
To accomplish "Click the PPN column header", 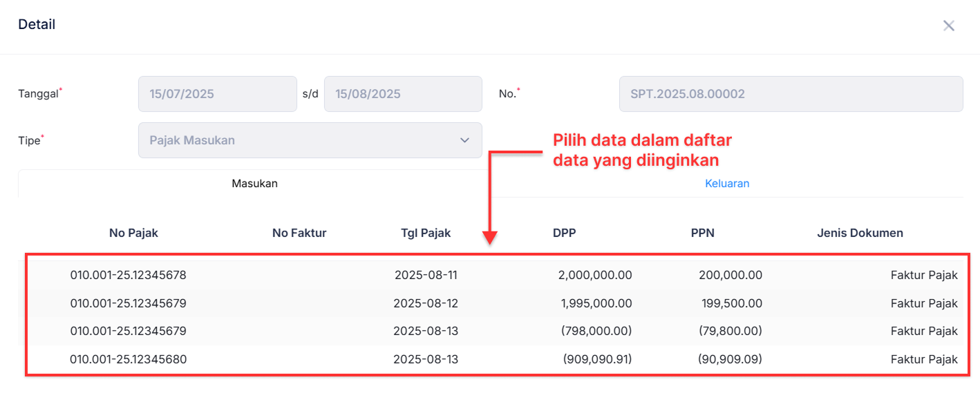I will click(702, 233).
